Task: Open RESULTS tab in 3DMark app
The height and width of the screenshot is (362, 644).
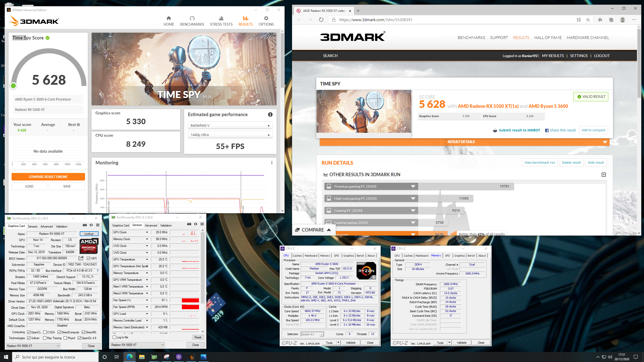Action: pyautogui.click(x=246, y=21)
